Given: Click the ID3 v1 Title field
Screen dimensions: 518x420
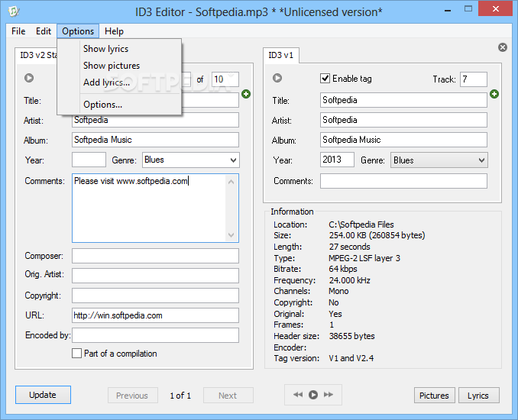Looking at the screenshot, I should (403, 100).
